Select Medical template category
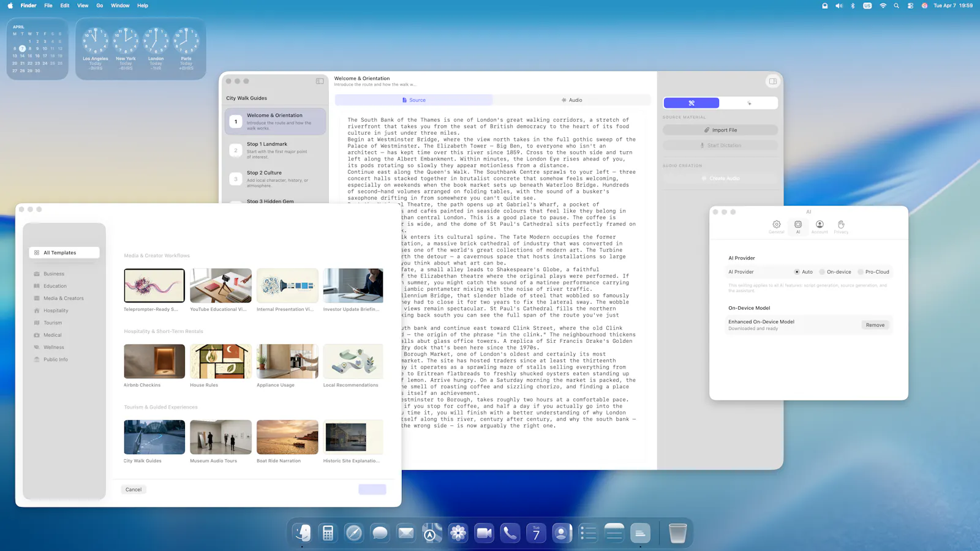The width and height of the screenshot is (980, 551). coord(64,335)
